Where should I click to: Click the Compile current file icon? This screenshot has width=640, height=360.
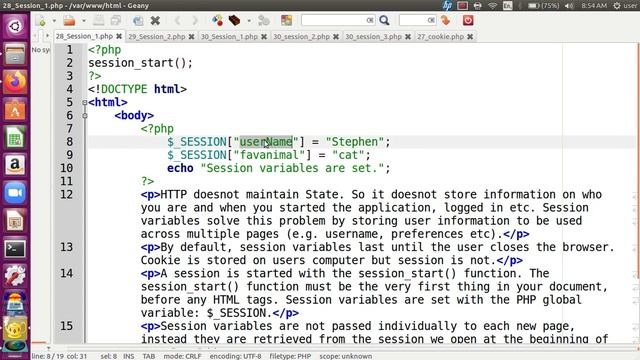click(217, 20)
